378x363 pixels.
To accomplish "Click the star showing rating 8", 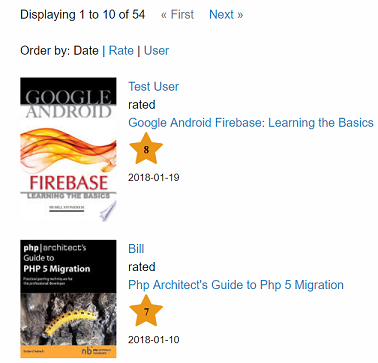I will pos(146,149).
